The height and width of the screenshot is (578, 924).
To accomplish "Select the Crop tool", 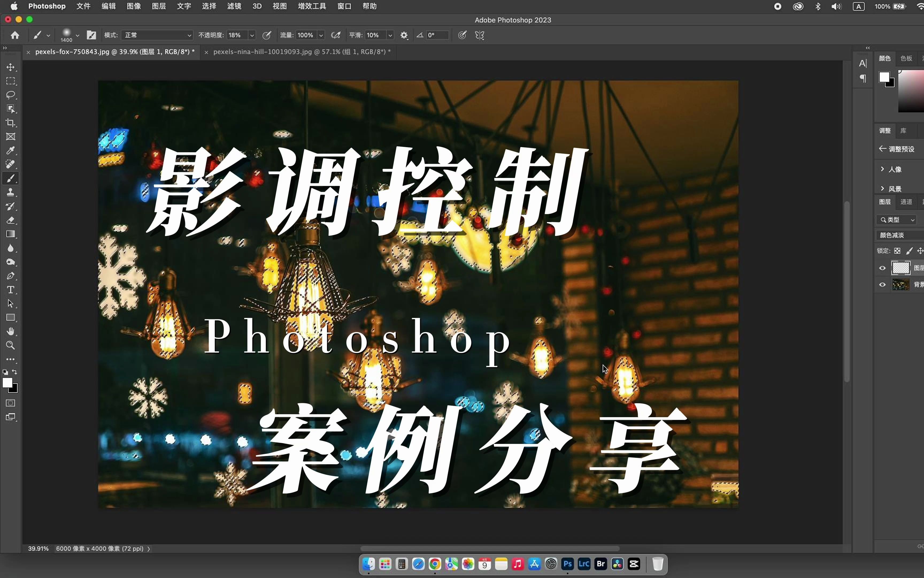I will tap(10, 123).
